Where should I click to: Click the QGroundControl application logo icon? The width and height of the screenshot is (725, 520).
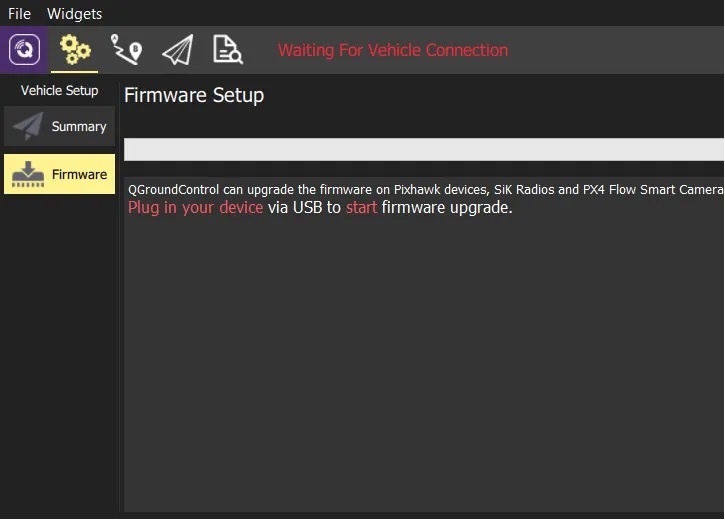[24, 49]
